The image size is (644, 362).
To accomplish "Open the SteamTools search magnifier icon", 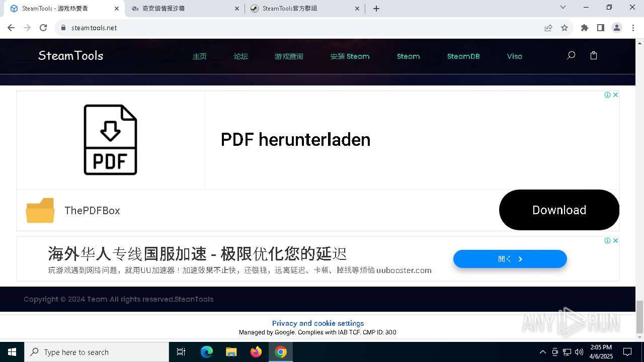I will click(x=571, y=55).
